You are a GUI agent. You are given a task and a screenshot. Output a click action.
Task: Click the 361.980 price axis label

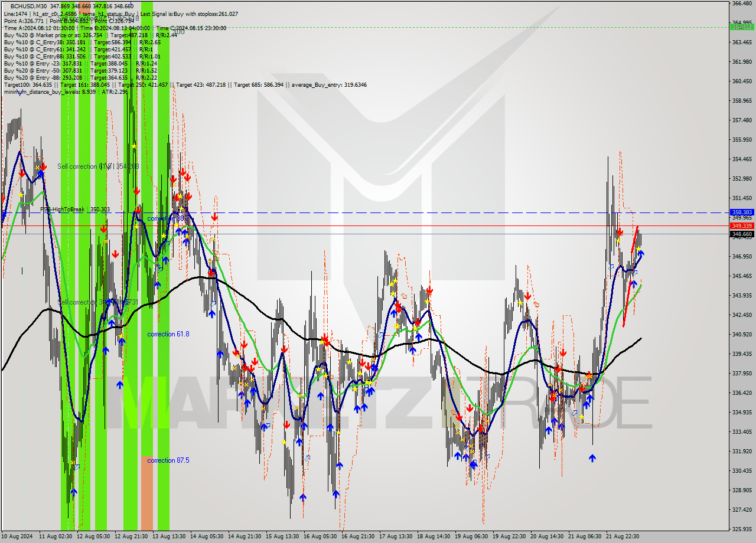click(x=741, y=61)
